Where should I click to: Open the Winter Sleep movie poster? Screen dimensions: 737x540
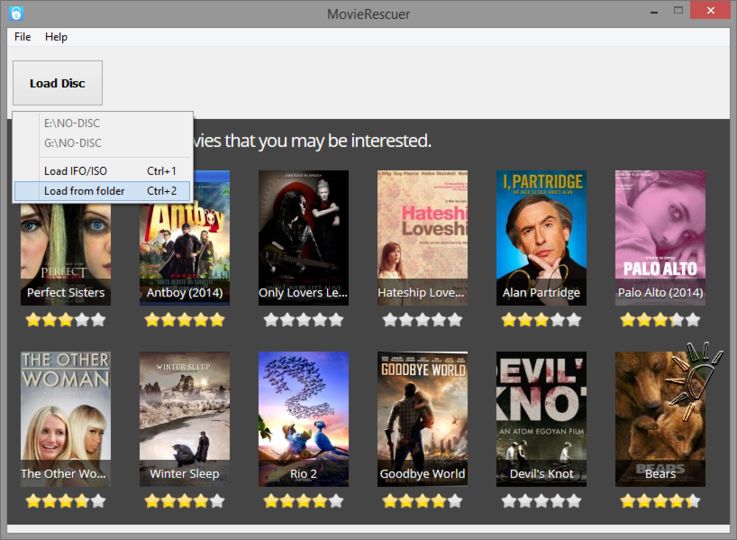coord(185,419)
